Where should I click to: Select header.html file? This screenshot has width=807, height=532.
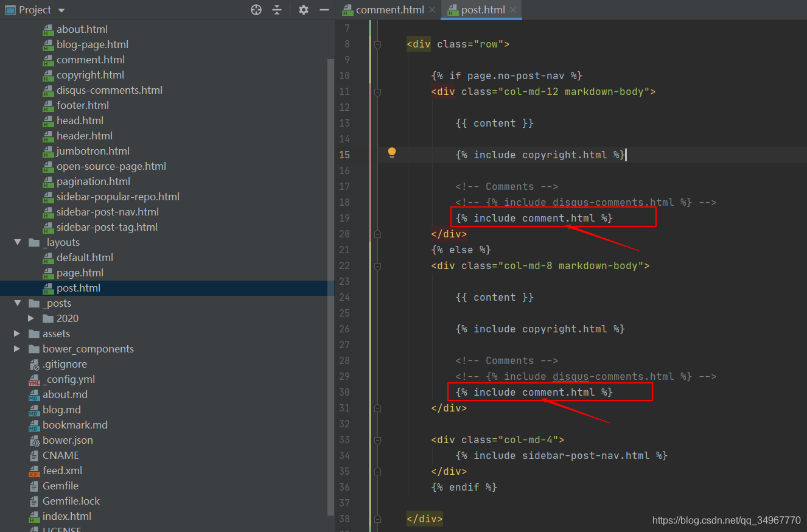(x=85, y=136)
